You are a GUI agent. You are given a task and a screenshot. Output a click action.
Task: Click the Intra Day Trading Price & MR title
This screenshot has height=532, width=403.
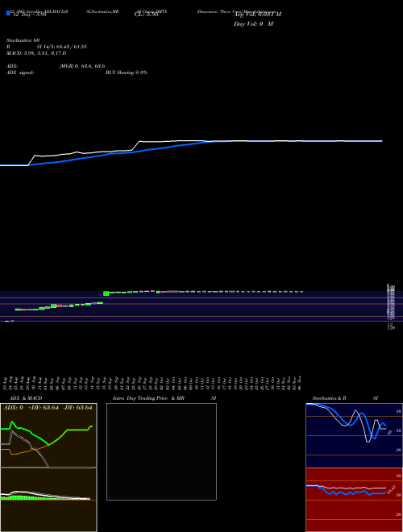(148, 398)
